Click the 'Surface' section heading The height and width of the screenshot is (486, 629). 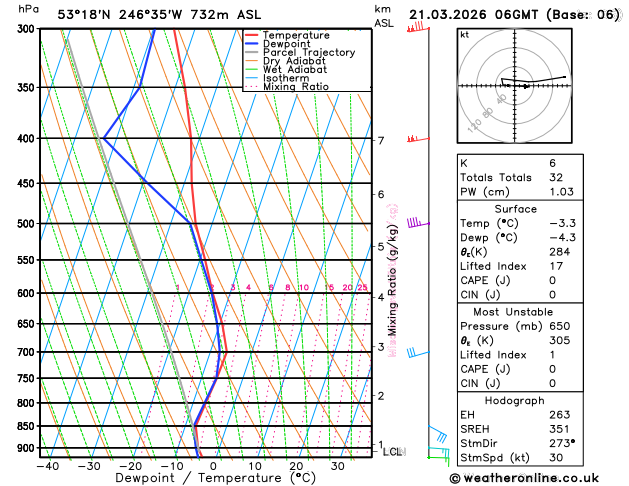515,209
